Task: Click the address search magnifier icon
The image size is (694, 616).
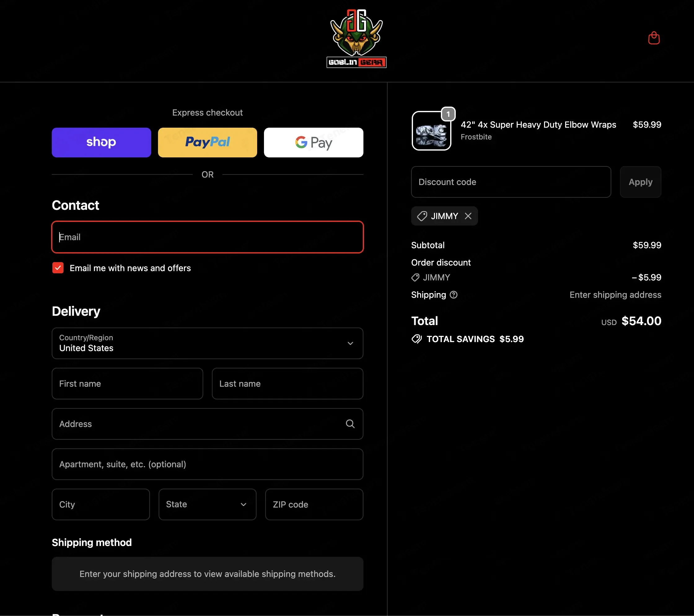Action: pyautogui.click(x=350, y=424)
